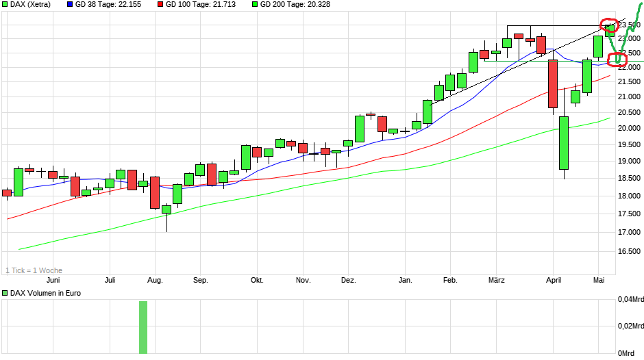
Task: Click the 0Mrd volume axis value
Action: [x=626, y=353]
